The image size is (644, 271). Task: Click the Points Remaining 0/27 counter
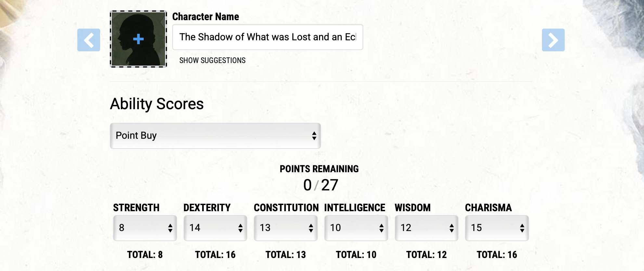[321, 185]
